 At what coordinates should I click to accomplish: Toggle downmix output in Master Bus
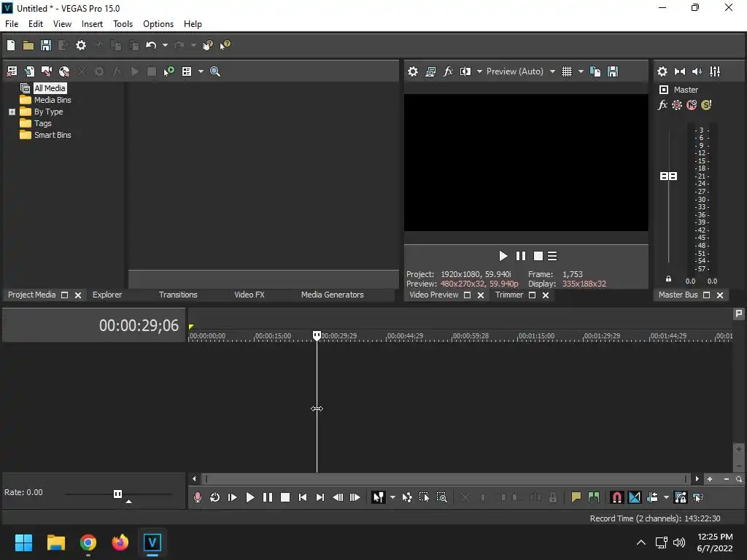coord(680,71)
